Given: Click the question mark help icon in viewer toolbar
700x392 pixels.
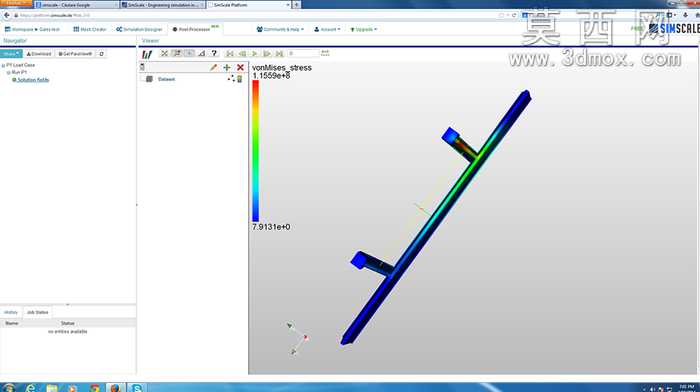Looking at the screenshot, I should coord(214,54).
